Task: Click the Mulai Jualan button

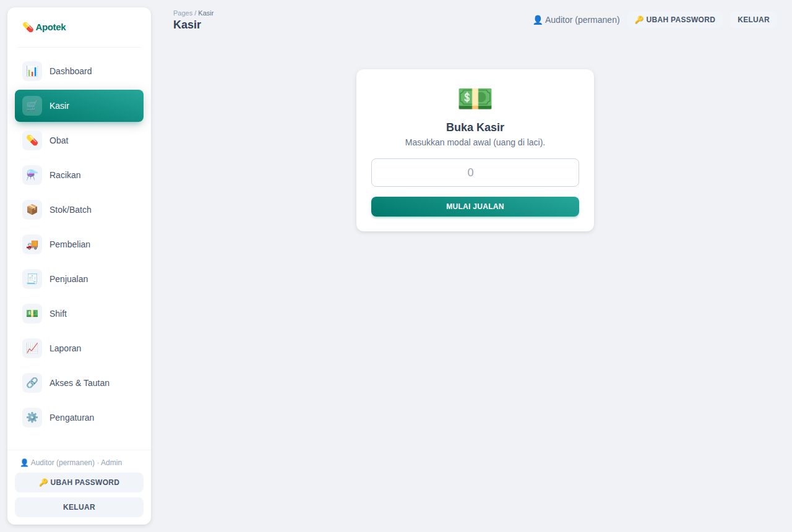Action: (x=475, y=207)
